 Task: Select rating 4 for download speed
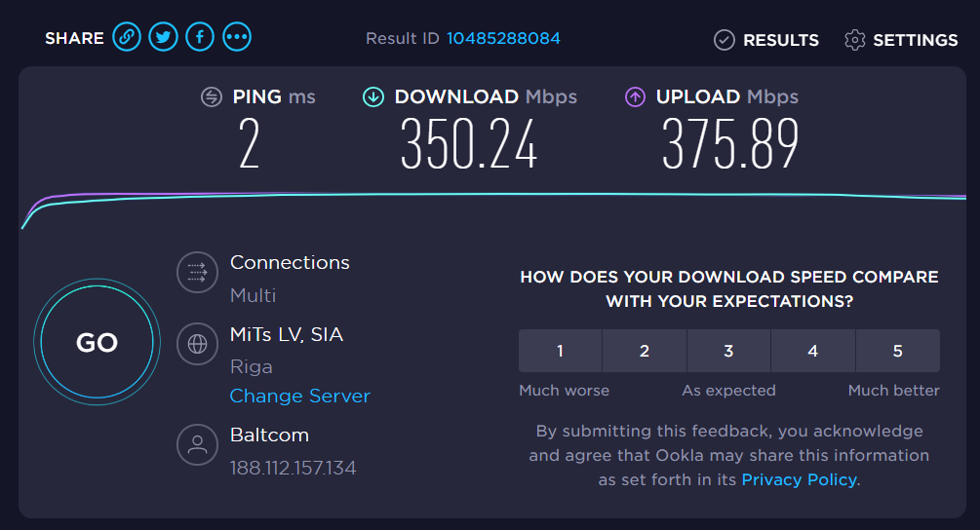pyautogui.click(x=813, y=351)
